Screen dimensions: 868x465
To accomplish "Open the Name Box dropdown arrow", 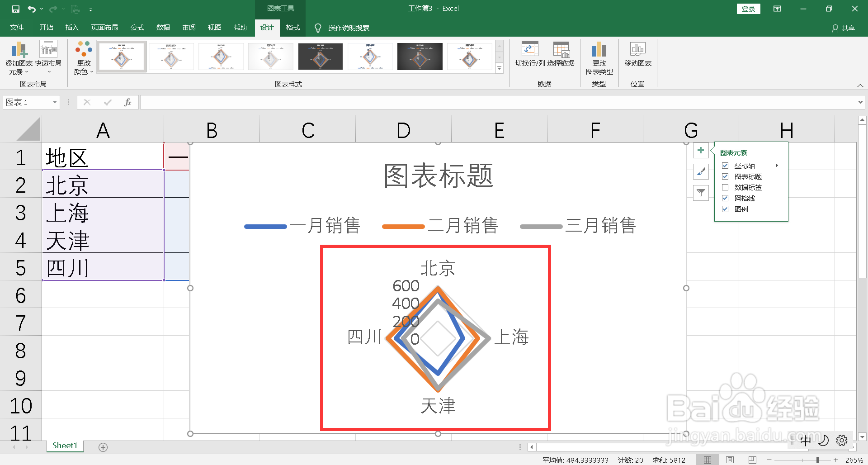I will pyautogui.click(x=55, y=102).
